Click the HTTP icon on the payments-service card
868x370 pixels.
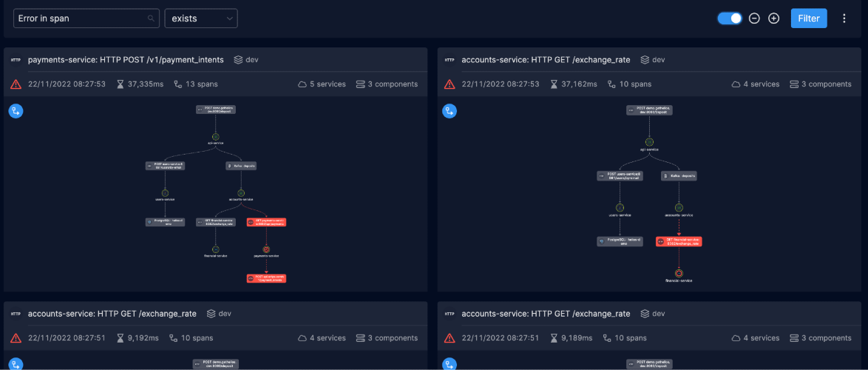point(16,60)
